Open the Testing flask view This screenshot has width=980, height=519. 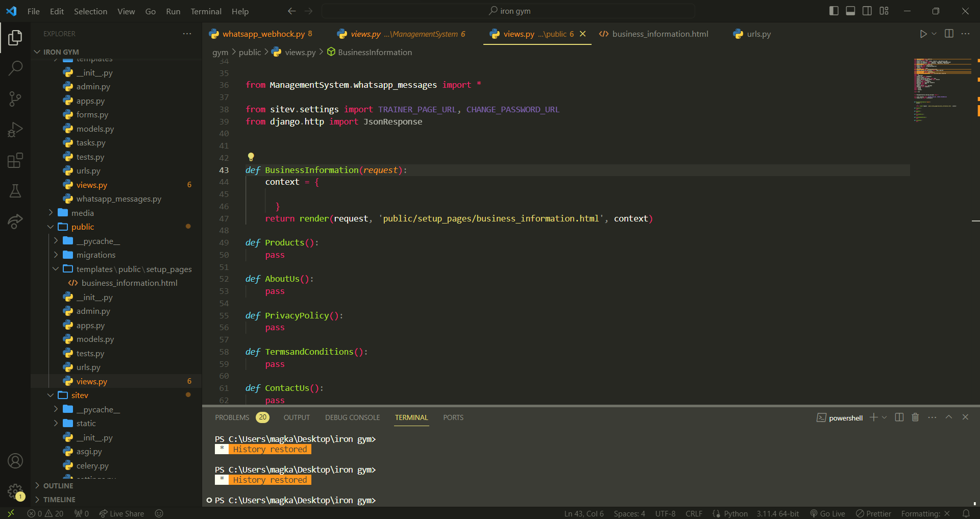point(15,191)
